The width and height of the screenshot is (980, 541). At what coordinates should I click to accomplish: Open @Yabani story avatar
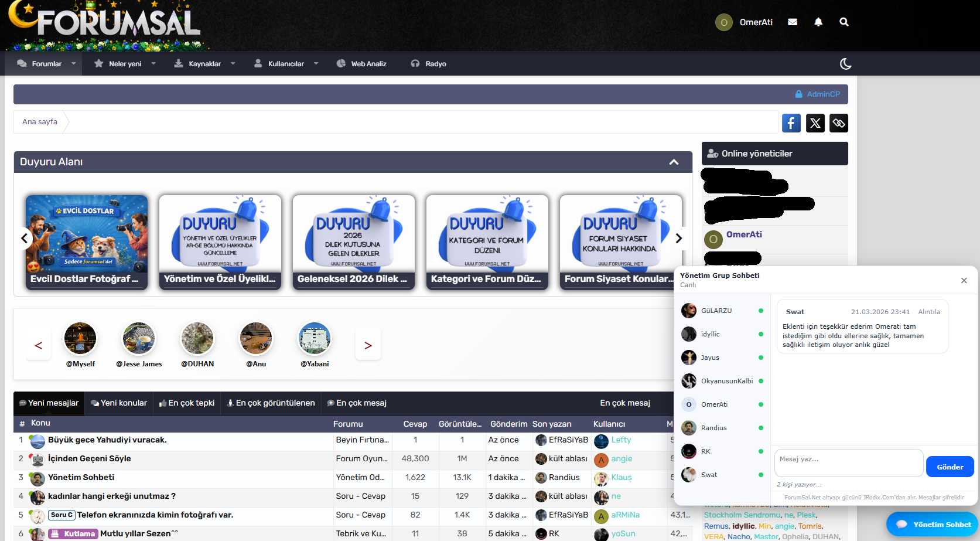[x=315, y=339]
